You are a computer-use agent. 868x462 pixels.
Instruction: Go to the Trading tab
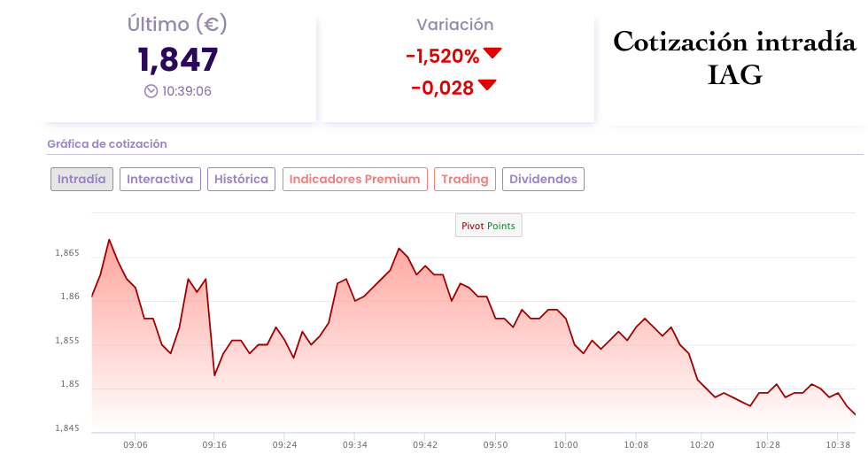(465, 180)
